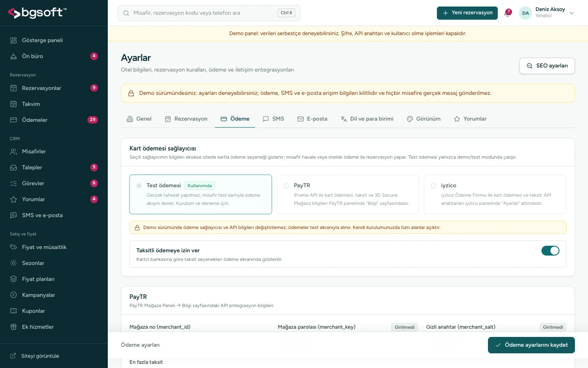Click the Talepler inbox icon
Image resolution: width=588 pixels, height=368 pixels.
[x=13, y=168]
